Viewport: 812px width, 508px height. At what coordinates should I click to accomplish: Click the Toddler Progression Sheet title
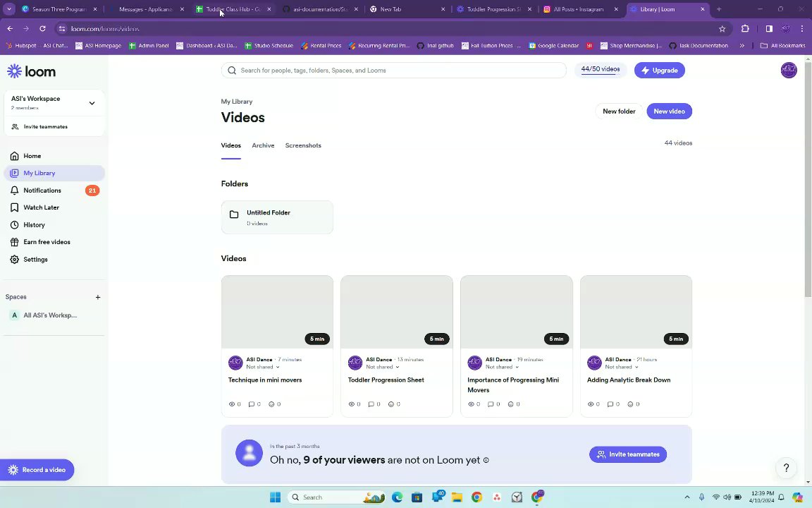pyautogui.click(x=386, y=380)
